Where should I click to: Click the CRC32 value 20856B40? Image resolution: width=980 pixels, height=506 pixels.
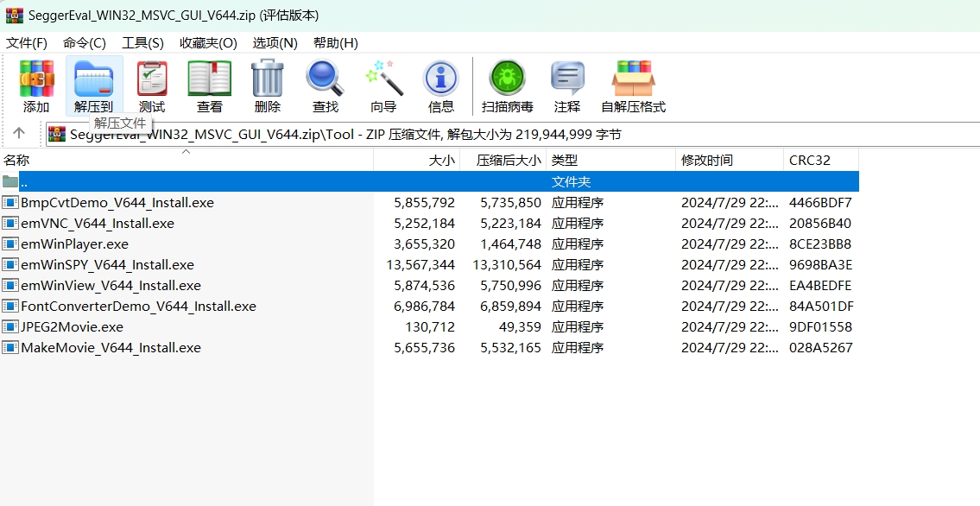pyautogui.click(x=820, y=223)
